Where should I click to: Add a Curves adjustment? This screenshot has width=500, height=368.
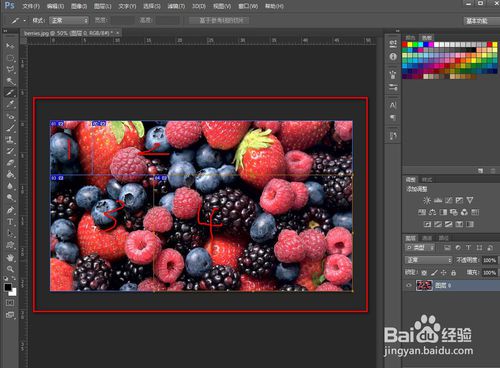coord(449,200)
